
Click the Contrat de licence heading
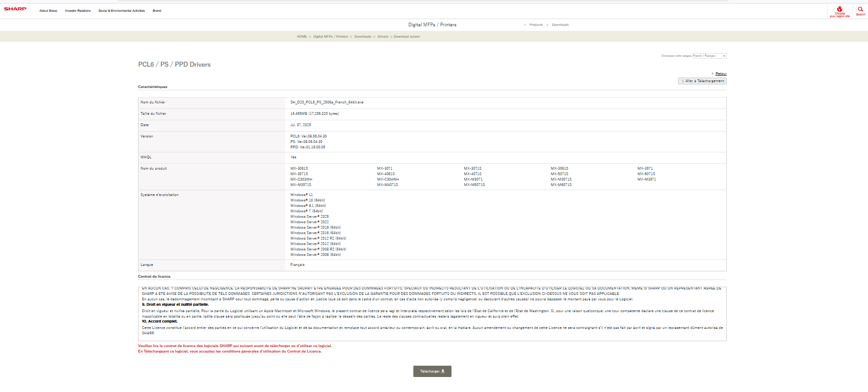(x=154, y=276)
